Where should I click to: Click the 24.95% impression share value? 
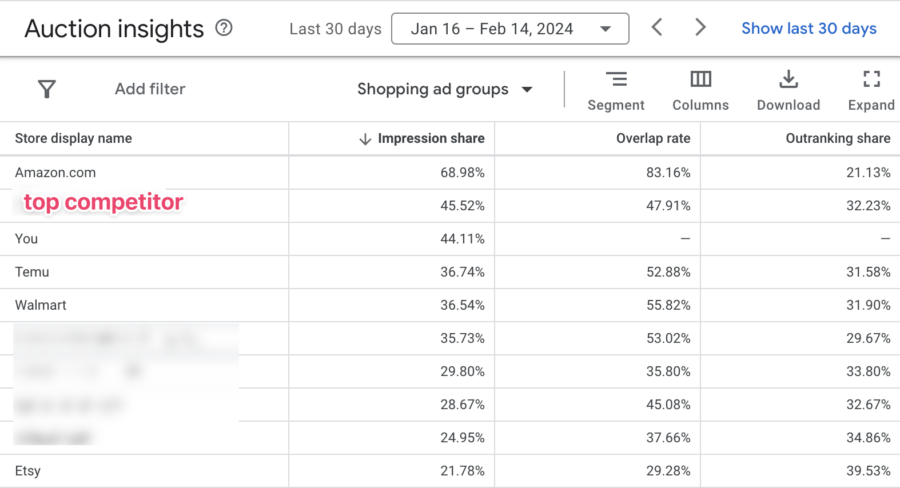pyautogui.click(x=462, y=437)
